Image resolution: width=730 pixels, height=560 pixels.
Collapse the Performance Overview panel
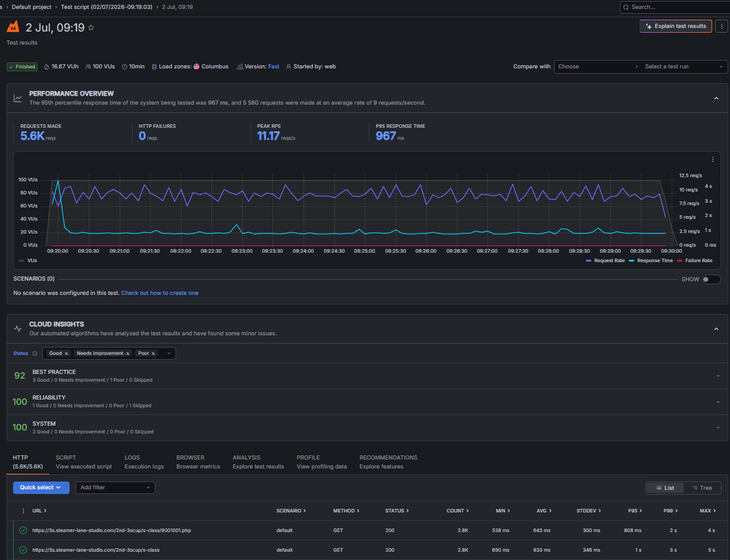716,98
